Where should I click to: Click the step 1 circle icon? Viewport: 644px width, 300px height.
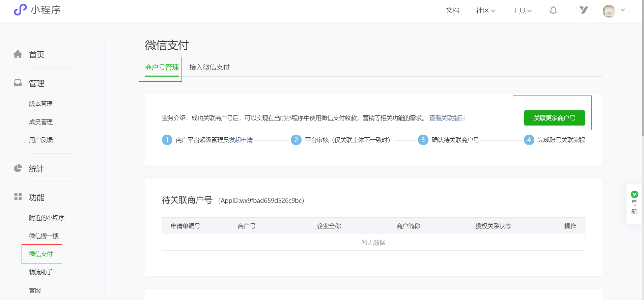(x=167, y=140)
